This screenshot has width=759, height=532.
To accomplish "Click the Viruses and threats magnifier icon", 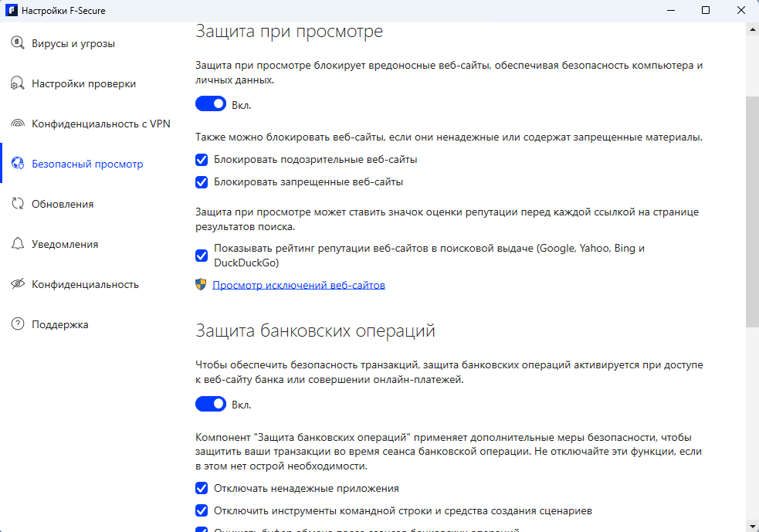I will coord(18,43).
